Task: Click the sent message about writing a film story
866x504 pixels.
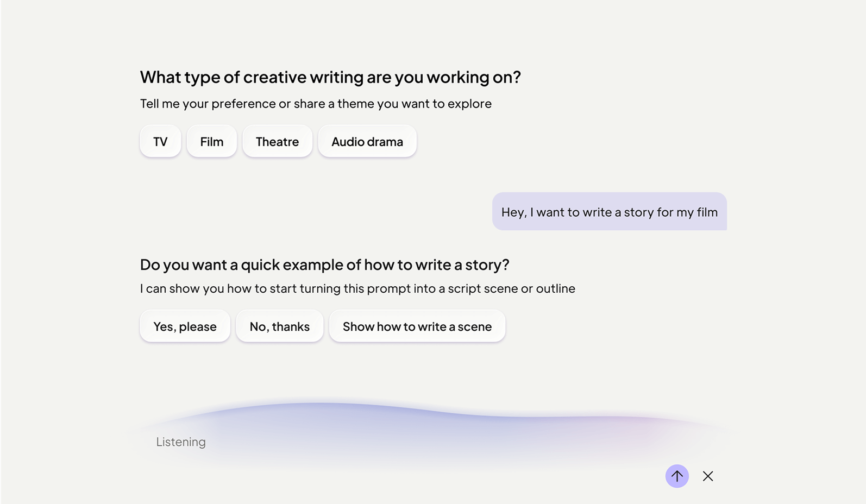Action: tap(609, 212)
